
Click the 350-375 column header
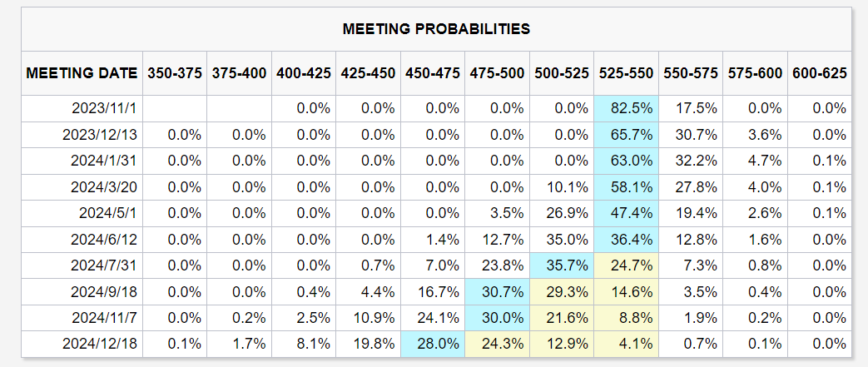click(175, 73)
